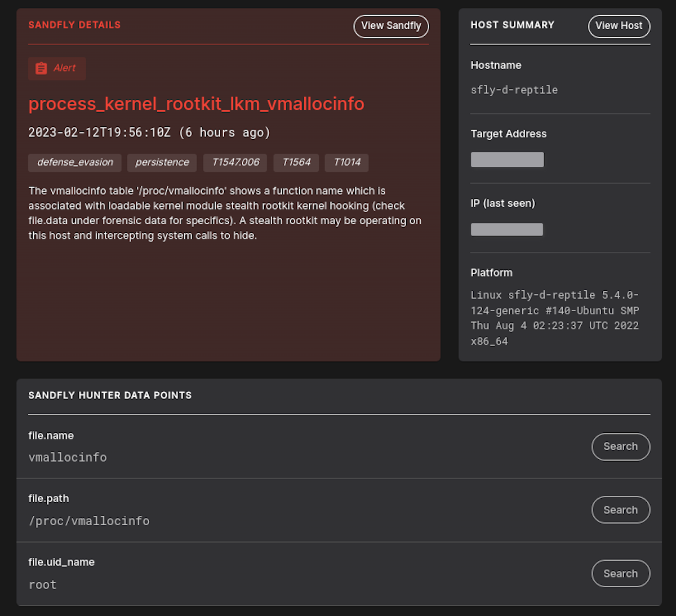Search for the file.uid_name root value
The height and width of the screenshot is (616, 676).
621,573
